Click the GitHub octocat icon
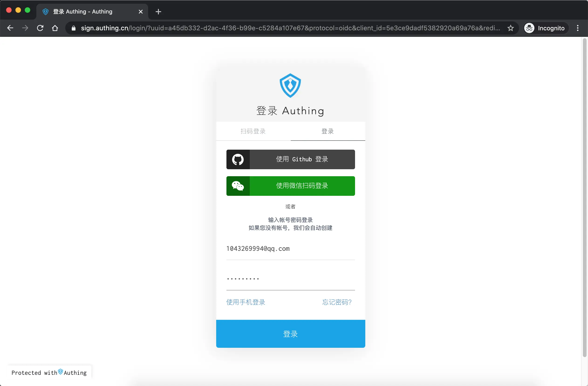The width and height of the screenshot is (588, 386). (x=238, y=159)
